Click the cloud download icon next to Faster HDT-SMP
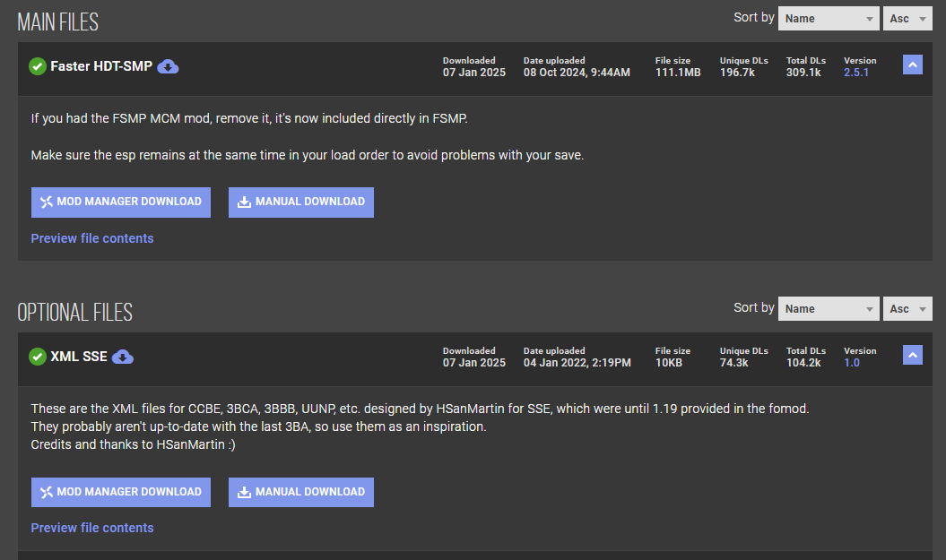The image size is (946, 560). tap(168, 66)
